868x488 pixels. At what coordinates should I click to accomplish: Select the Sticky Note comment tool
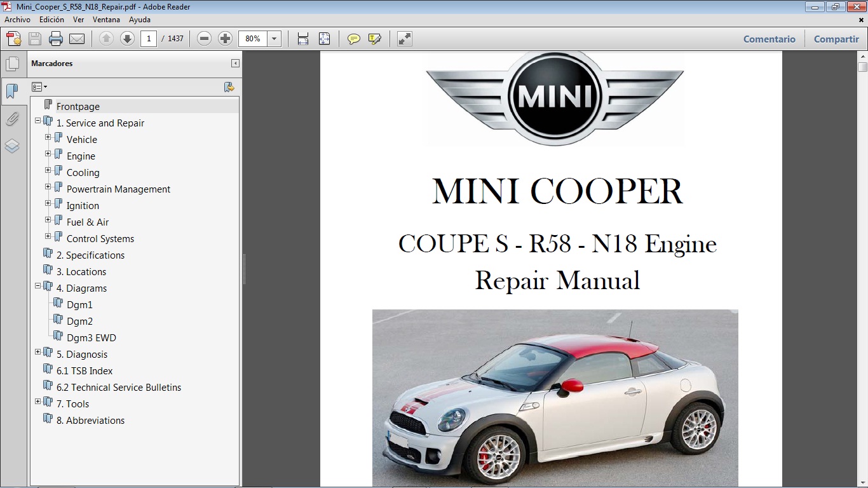353,39
